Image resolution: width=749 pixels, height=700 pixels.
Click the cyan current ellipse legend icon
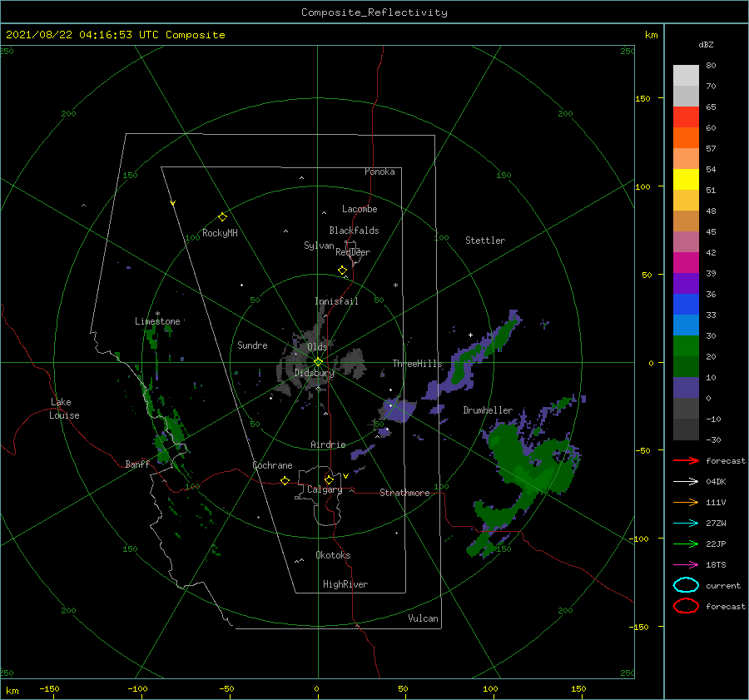coord(686,585)
